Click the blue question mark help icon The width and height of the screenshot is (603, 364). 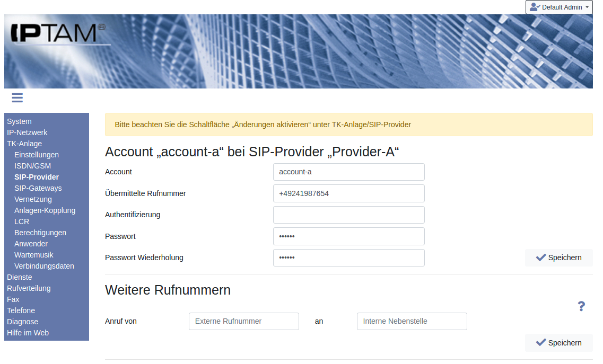coord(581,306)
